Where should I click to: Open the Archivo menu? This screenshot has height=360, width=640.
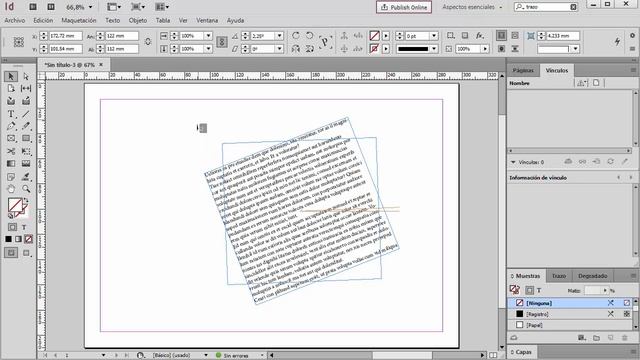coord(15,20)
